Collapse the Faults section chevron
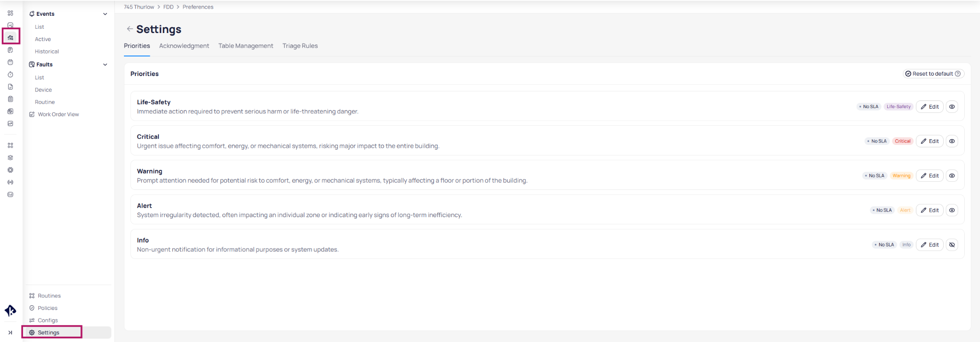The height and width of the screenshot is (342, 980). (x=105, y=65)
